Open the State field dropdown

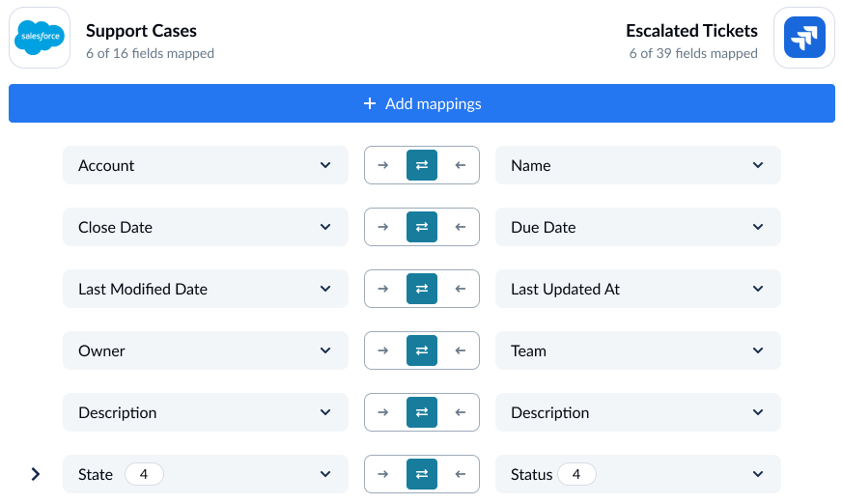click(205, 474)
